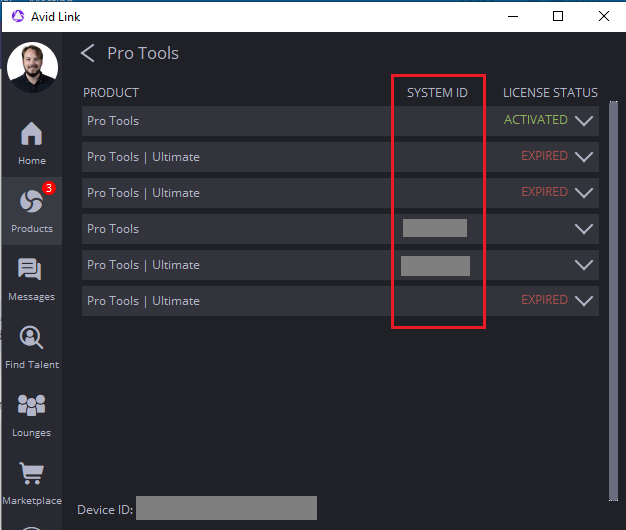The image size is (626, 530).
Task: Open the Products section in sidebar
Action: point(32,211)
